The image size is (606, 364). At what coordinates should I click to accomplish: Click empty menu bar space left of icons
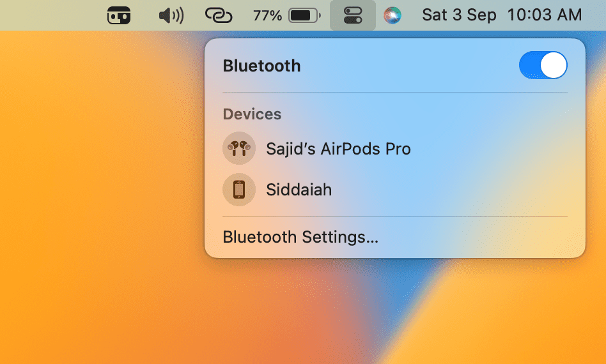[x=51, y=15]
